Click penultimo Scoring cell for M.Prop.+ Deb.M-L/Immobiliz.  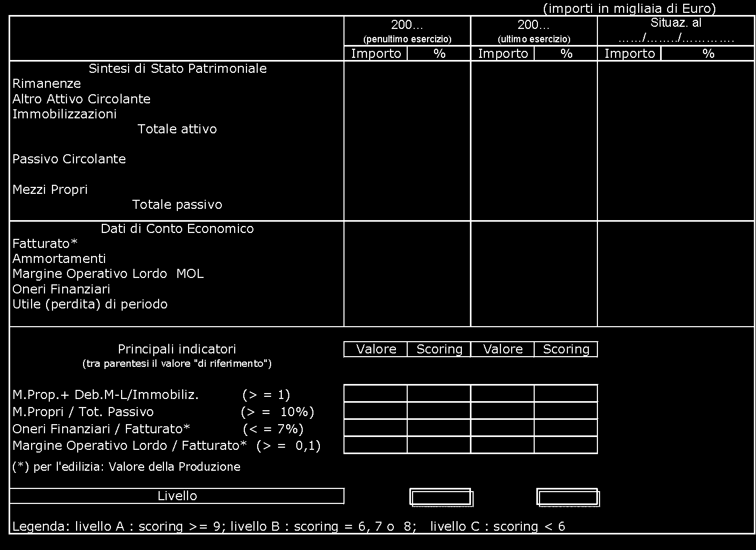(439, 394)
